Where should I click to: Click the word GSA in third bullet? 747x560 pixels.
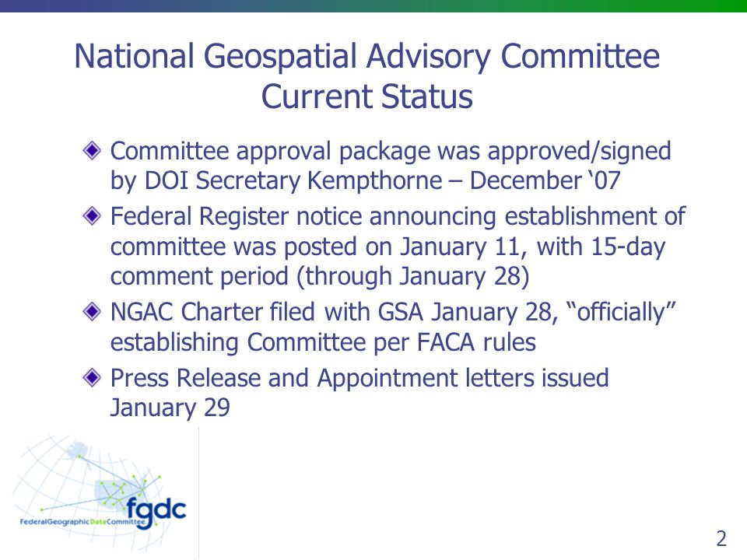tap(401, 313)
